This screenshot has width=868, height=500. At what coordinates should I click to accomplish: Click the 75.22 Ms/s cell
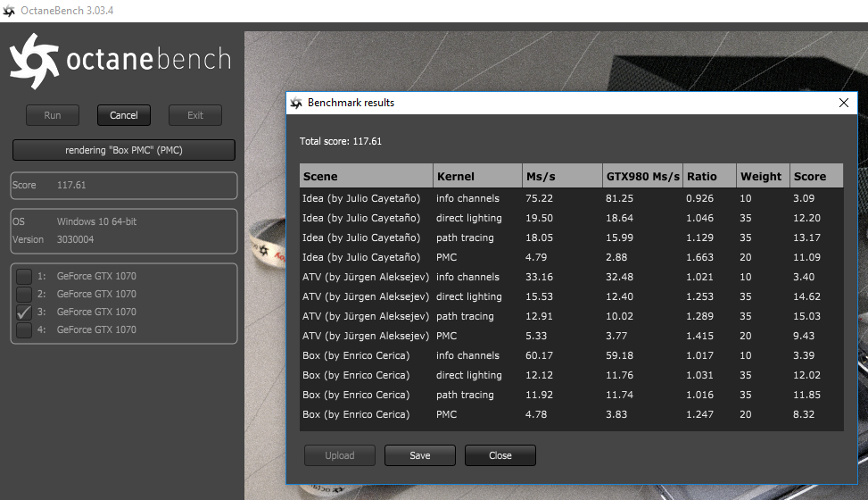539,198
